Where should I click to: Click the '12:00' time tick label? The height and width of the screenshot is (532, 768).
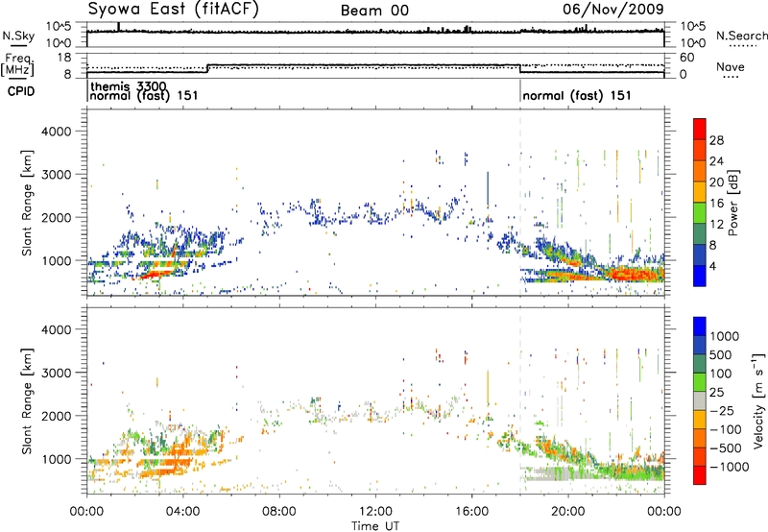[x=375, y=512]
